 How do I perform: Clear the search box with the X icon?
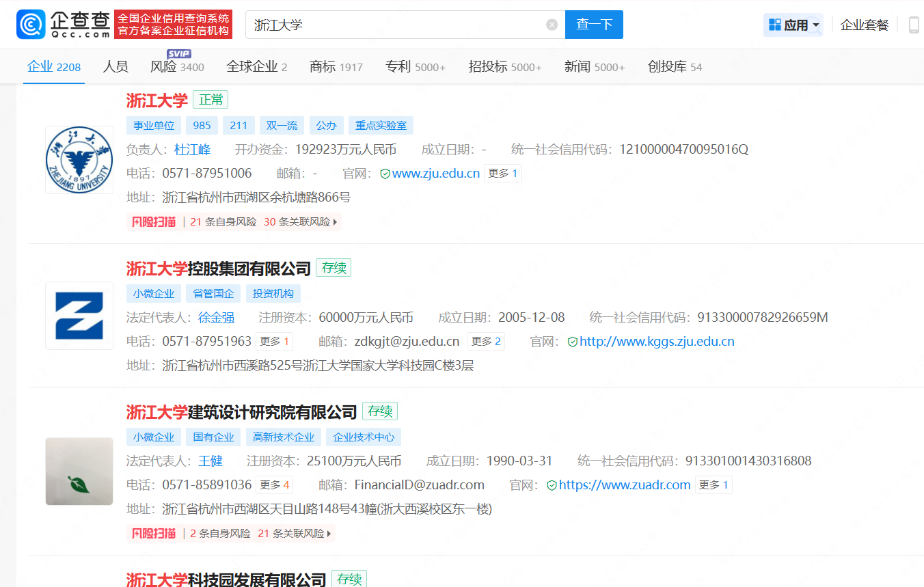coord(552,25)
